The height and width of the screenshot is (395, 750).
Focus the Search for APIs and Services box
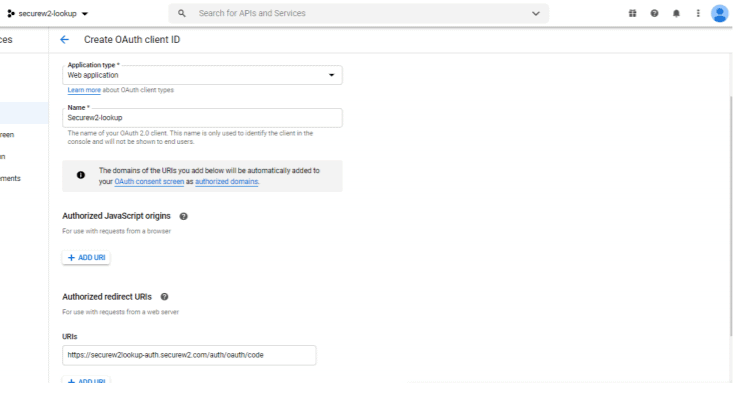click(359, 13)
